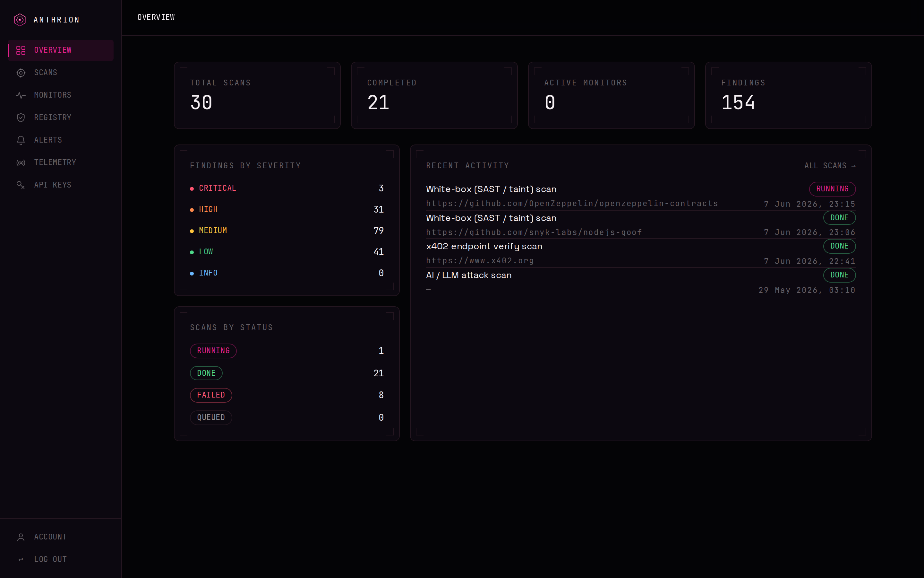Click the Anthrion hexagon logo icon

pos(20,20)
